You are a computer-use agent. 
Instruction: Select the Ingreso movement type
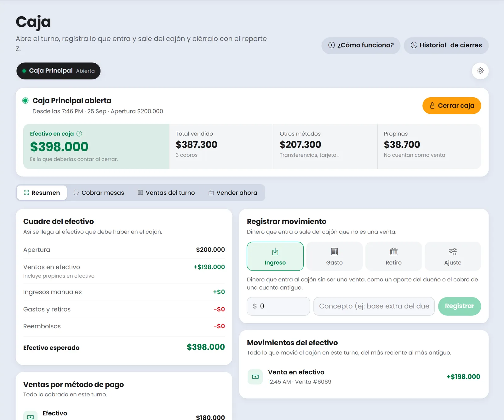[275, 256]
